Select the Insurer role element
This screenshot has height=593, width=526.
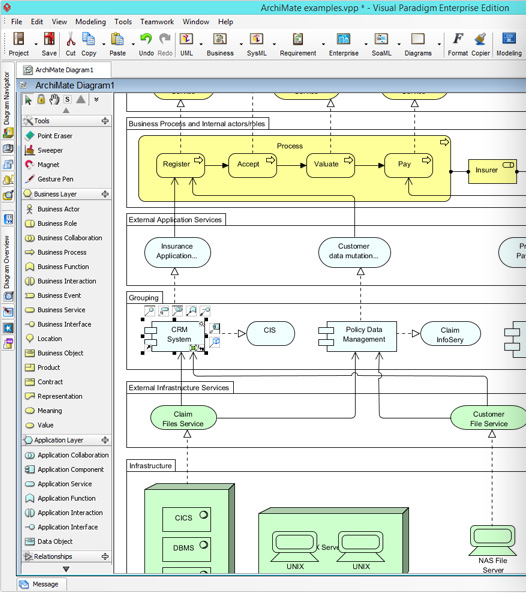click(x=492, y=171)
